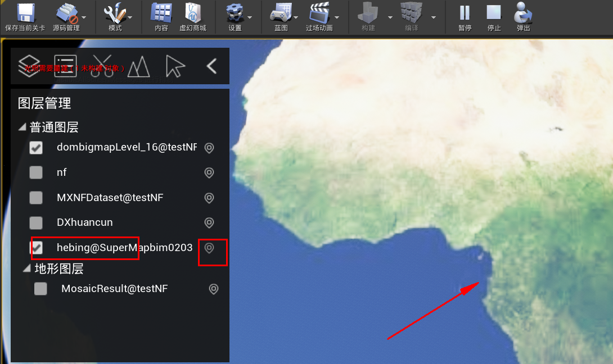The width and height of the screenshot is (613, 364).
Task: Enable the nf layer checkbox
Action: coord(36,172)
